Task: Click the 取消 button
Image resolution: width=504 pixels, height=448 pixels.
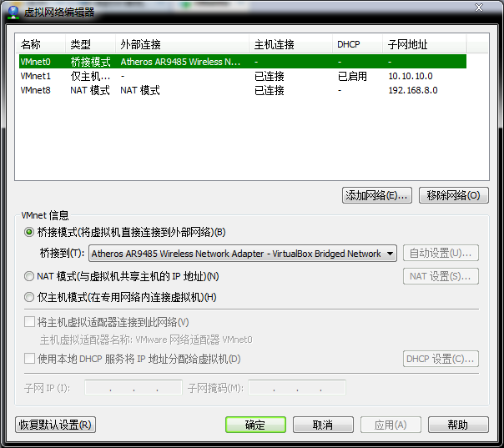Action: click(323, 425)
